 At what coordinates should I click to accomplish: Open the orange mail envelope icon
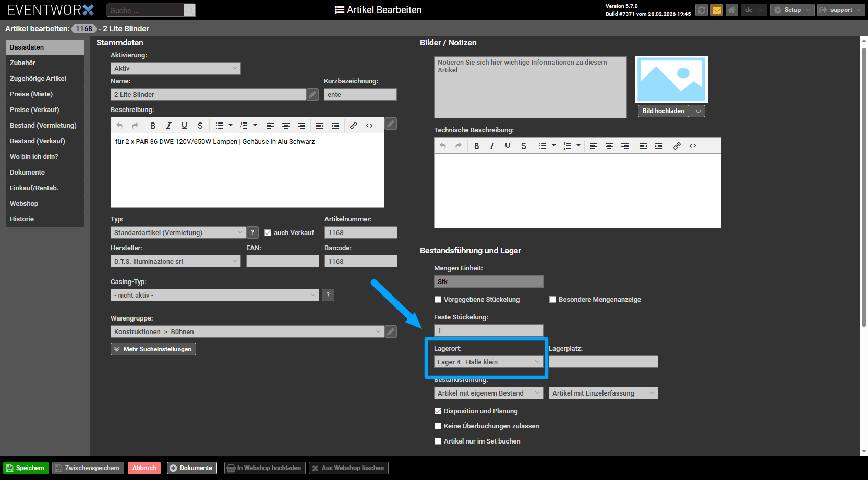click(717, 10)
